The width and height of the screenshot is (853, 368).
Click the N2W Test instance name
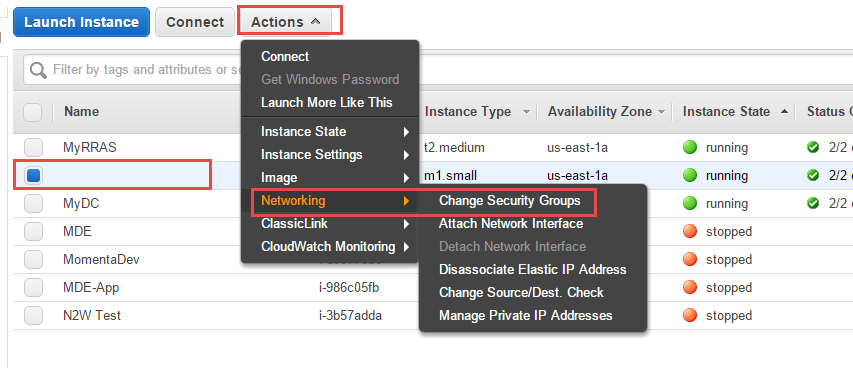tap(92, 316)
